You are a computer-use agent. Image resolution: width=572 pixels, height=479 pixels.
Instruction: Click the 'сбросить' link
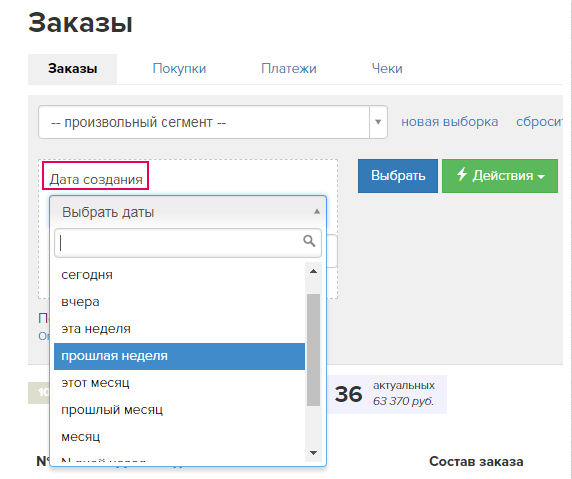(x=539, y=121)
